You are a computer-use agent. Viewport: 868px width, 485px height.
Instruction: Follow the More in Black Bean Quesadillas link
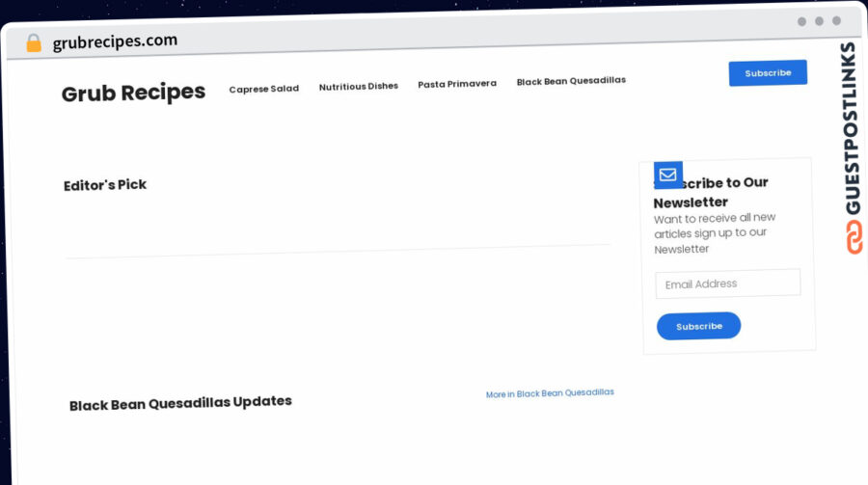[x=550, y=393]
